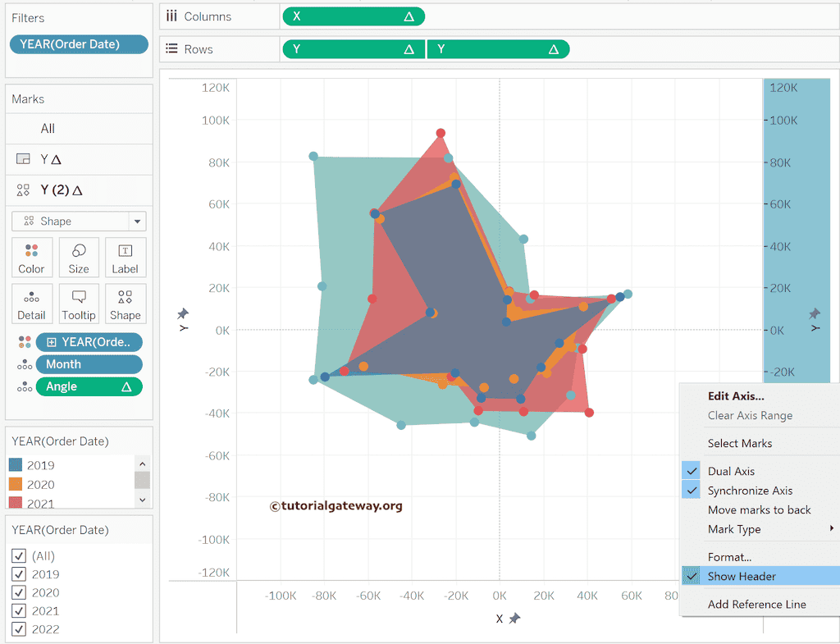Open the Detail marks card
The height and width of the screenshot is (644, 840).
(32, 304)
